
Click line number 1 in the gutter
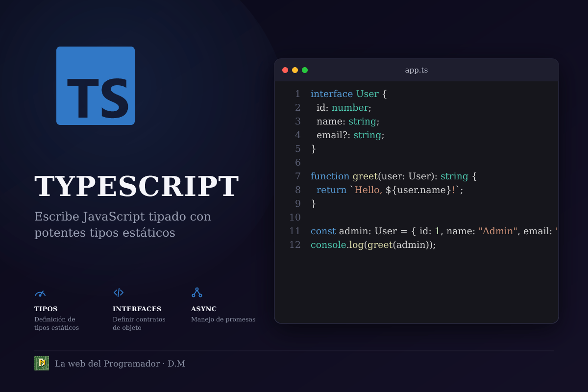(x=297, y=94)
